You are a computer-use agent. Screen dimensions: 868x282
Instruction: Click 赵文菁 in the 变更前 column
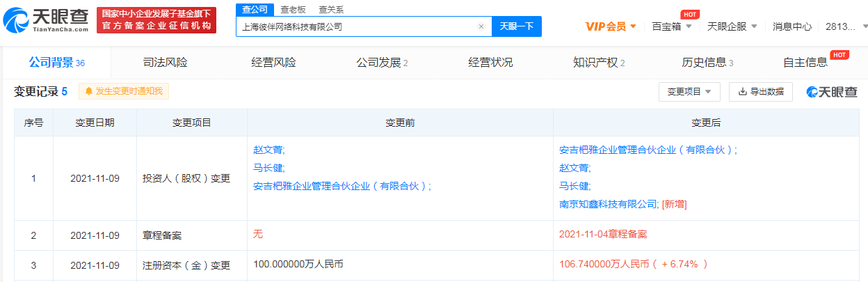tap(268, 149)
